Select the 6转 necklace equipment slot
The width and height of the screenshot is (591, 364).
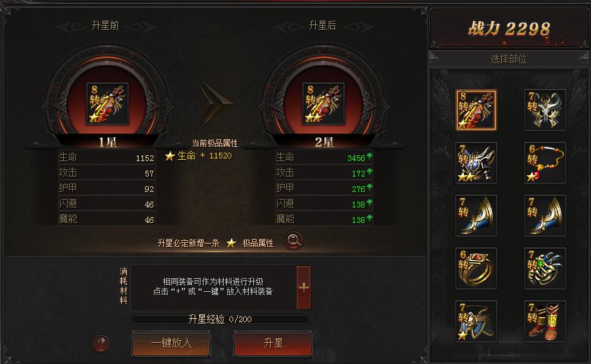pos(545,163)
